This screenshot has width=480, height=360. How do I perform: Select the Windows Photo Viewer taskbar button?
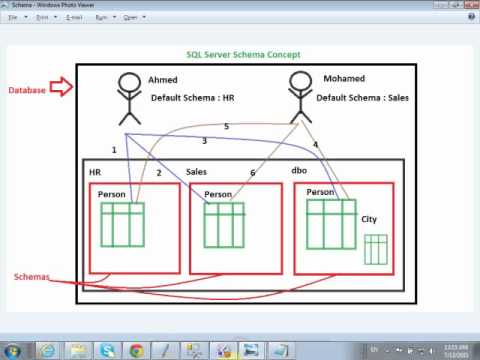point(251,351)
